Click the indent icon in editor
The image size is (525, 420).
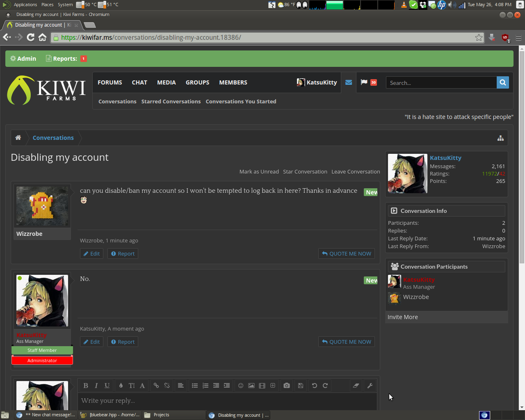[x=227, y=386]
